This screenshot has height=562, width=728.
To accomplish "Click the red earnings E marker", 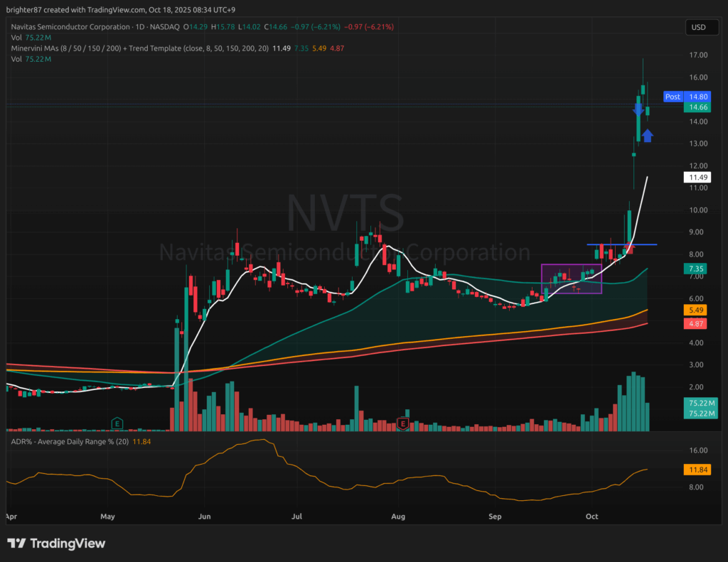I will 403,423.
